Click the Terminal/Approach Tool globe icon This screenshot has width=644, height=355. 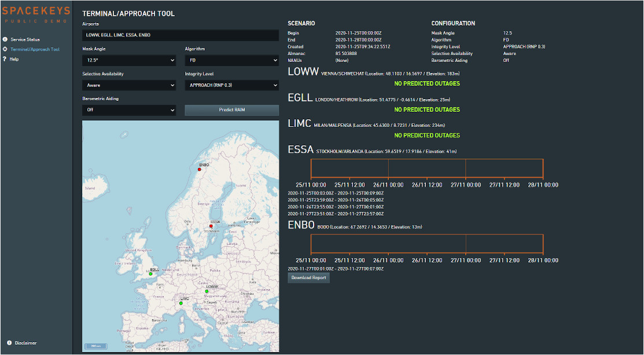click(x=5, y=49)
